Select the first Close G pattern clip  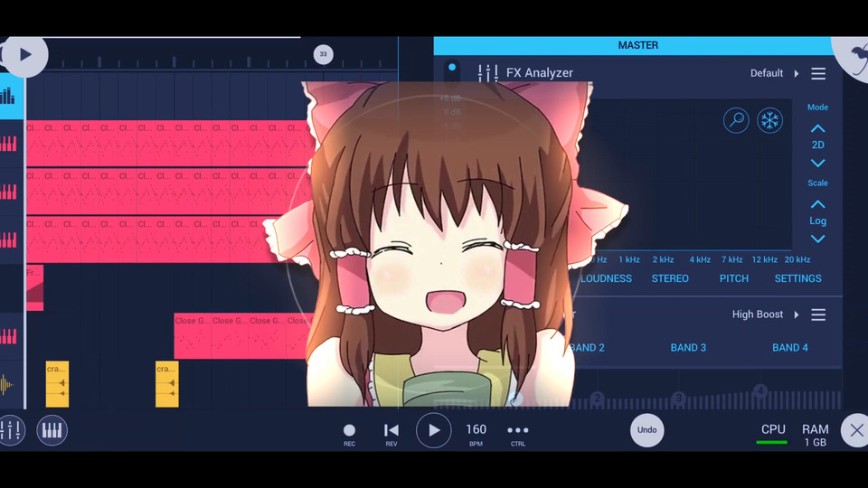(193, 336)
